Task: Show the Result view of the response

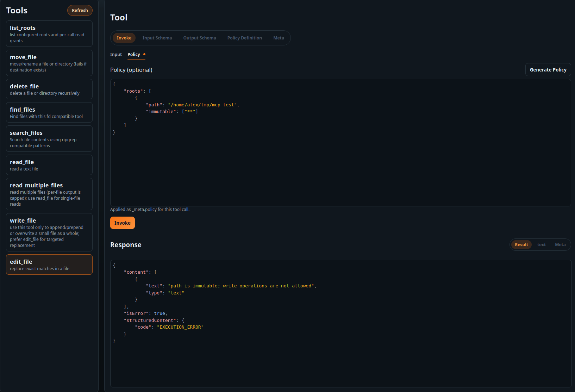Action: [521, 244]
